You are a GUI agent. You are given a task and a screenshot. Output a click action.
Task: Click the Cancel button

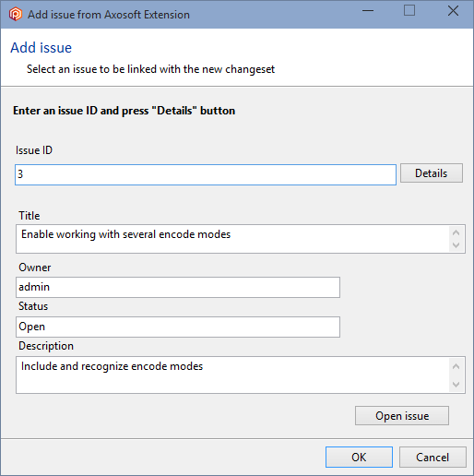coord(433,458)
